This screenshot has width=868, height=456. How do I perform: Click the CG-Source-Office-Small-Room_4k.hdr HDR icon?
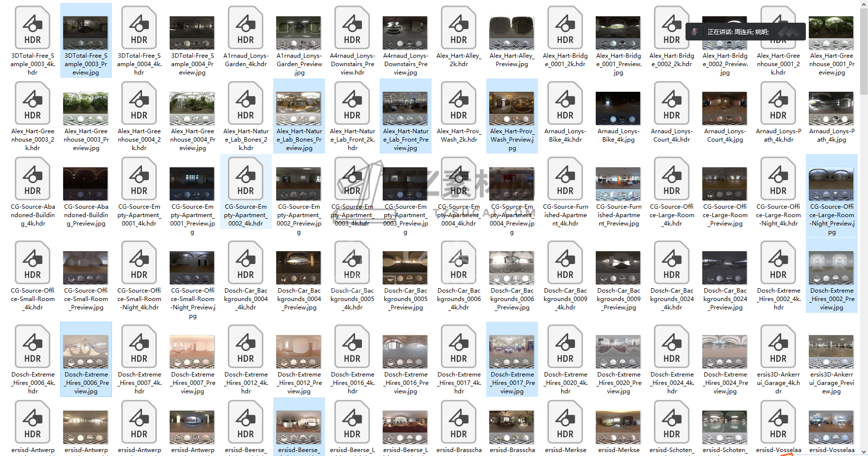[x=33, y=263]
